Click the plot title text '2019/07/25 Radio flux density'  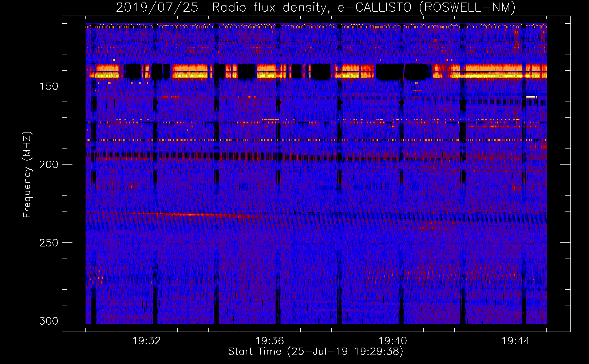coord(221,8)
